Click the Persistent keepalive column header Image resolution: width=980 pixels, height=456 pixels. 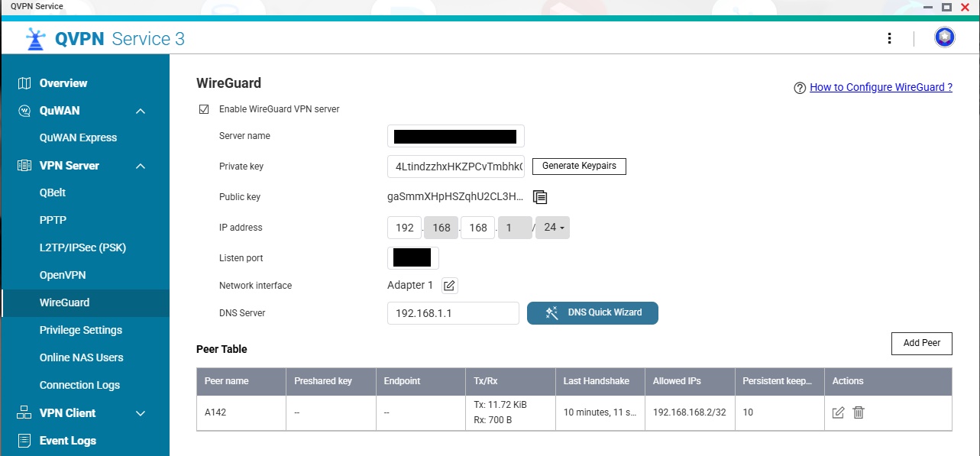tap(780, 381)
